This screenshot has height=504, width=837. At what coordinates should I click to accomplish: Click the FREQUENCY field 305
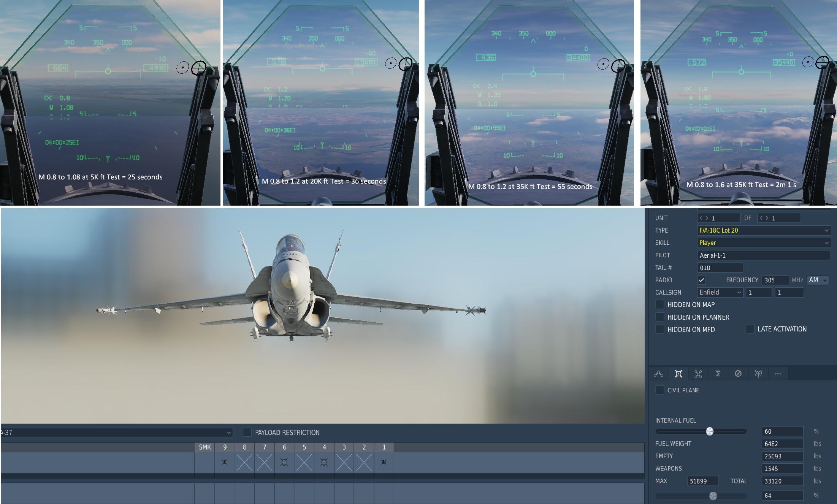tap(775, 280)
